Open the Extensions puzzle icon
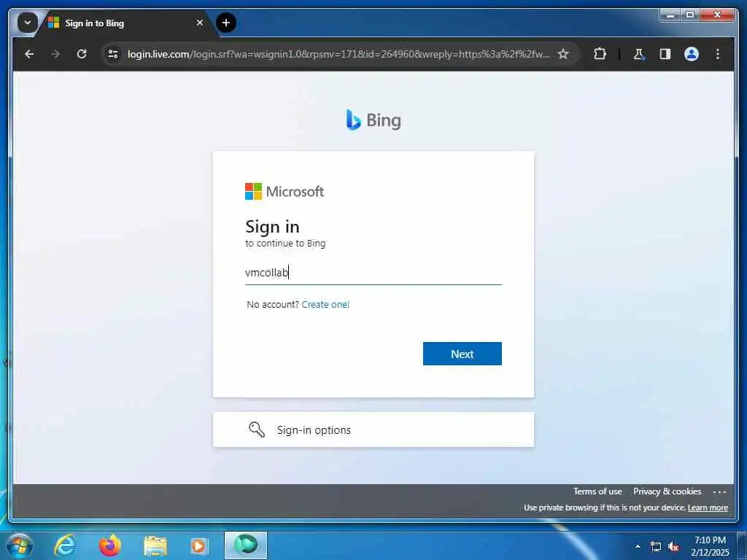 click(600, 54)
